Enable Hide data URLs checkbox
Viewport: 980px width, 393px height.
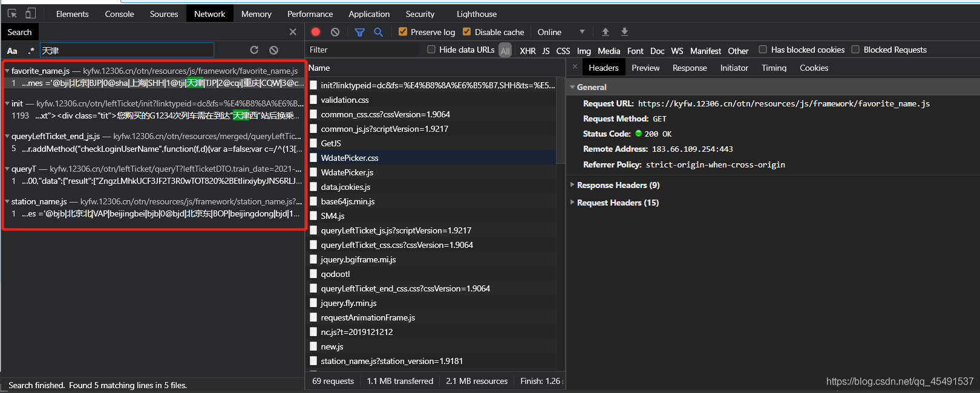(431, 50)
